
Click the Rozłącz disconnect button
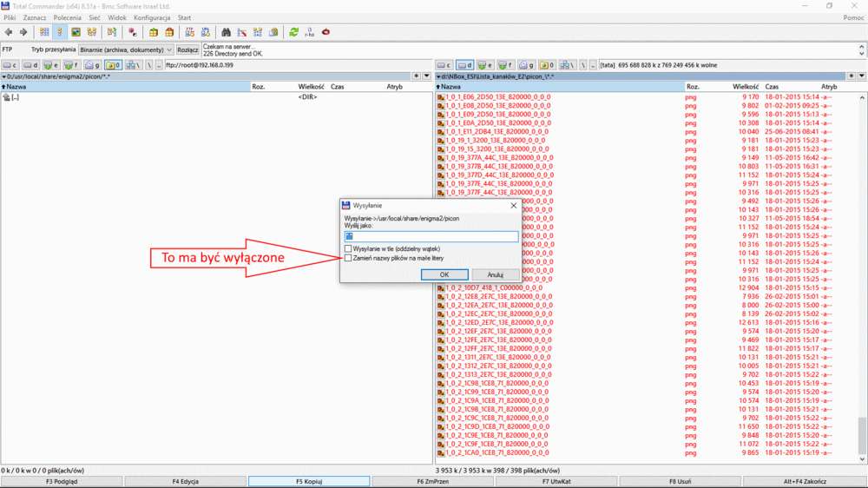(x=187, y=49)
